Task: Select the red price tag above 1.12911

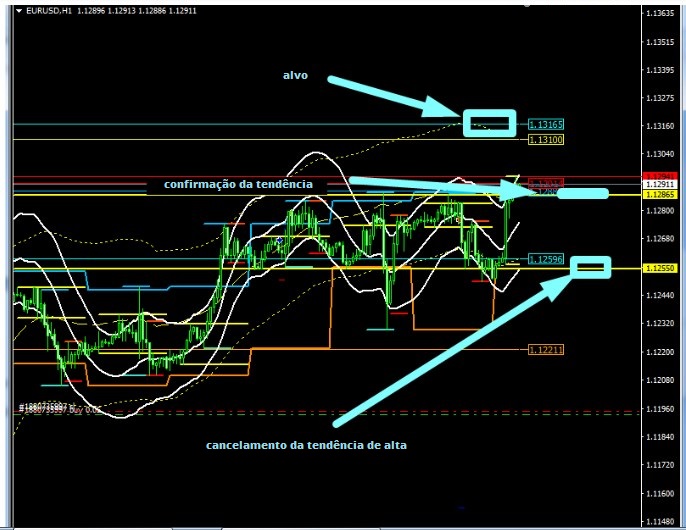Action: [x=659, y=176]
